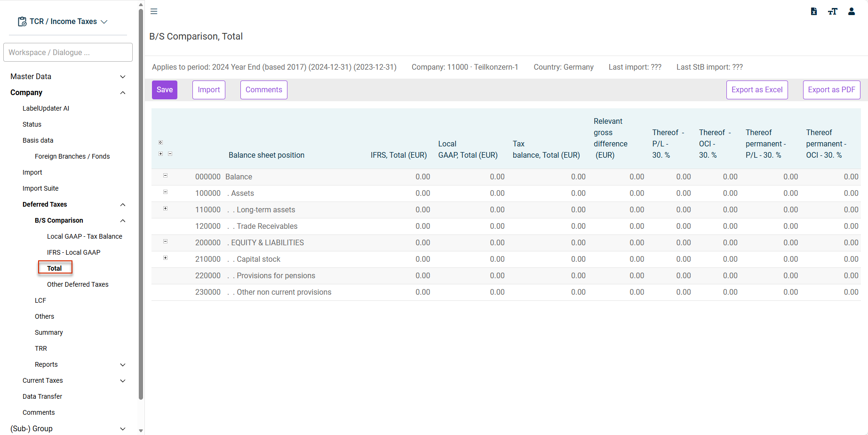
Task: Expand all rows with header plus icon
Action: click(x=161, y=154)
